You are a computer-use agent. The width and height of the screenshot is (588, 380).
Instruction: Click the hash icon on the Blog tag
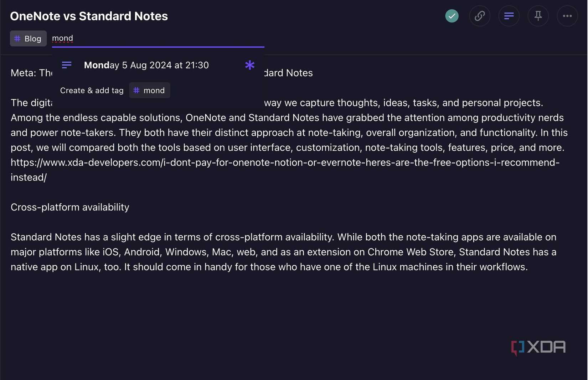point(17,38)
